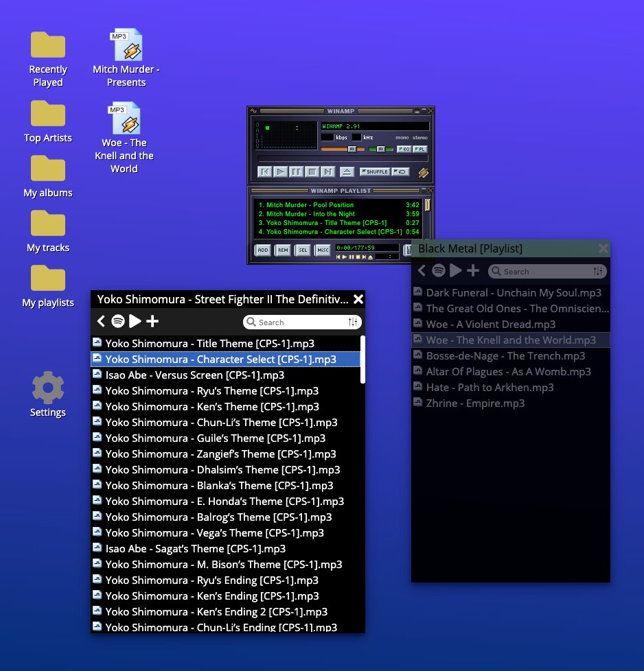Click the Winamp time display area

[x=287, y=134]
